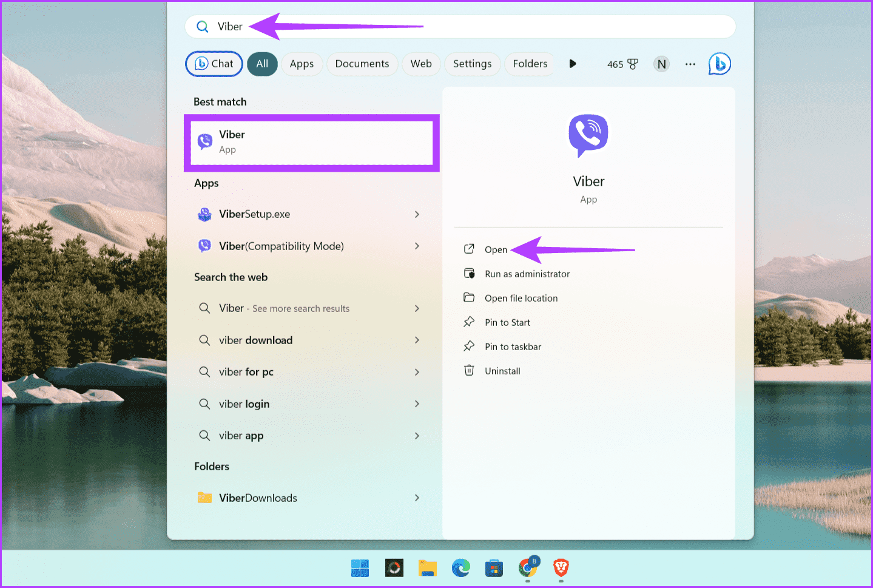Click search icon beside viber login

(204, 404)
